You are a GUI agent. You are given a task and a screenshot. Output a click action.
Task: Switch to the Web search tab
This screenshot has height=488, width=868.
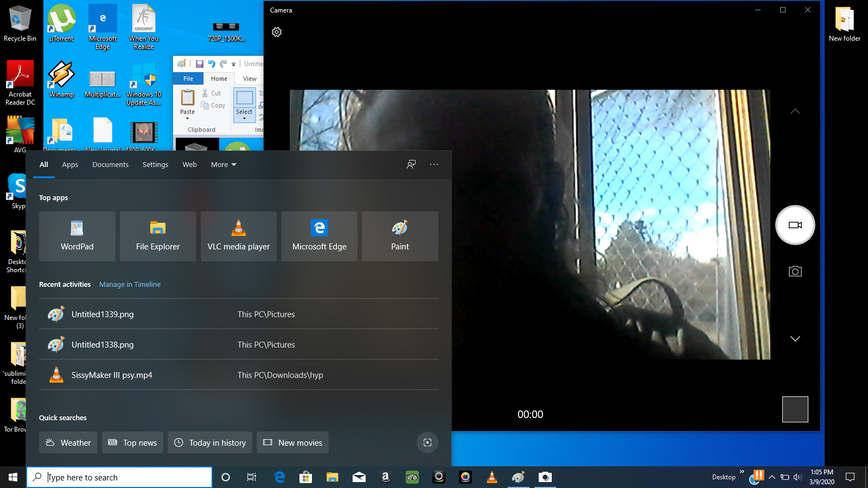189,165
